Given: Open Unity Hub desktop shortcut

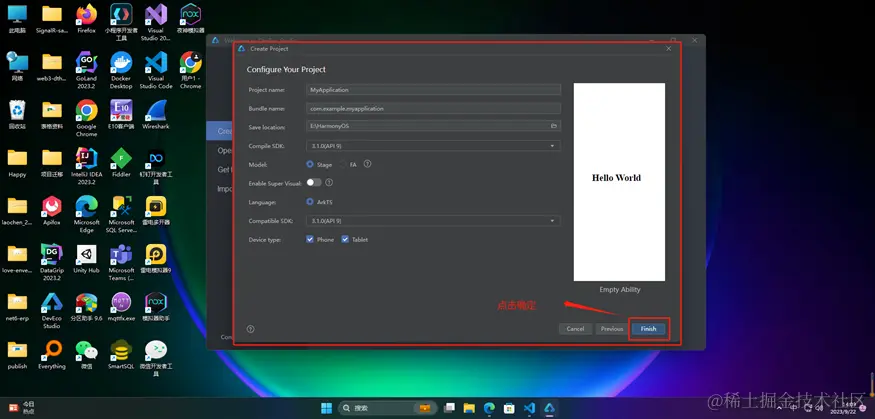Looking at the screenshot, I should coord(86,258).
